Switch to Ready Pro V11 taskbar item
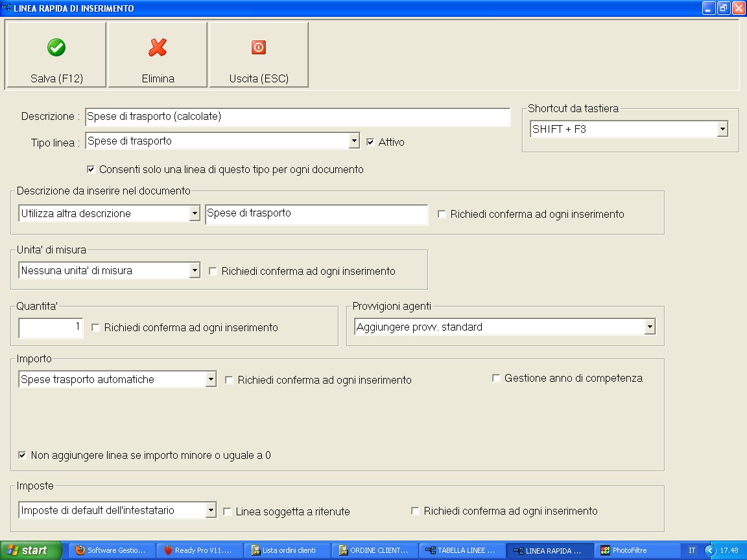This screenshot has width=747, height=560. point(200,550)
